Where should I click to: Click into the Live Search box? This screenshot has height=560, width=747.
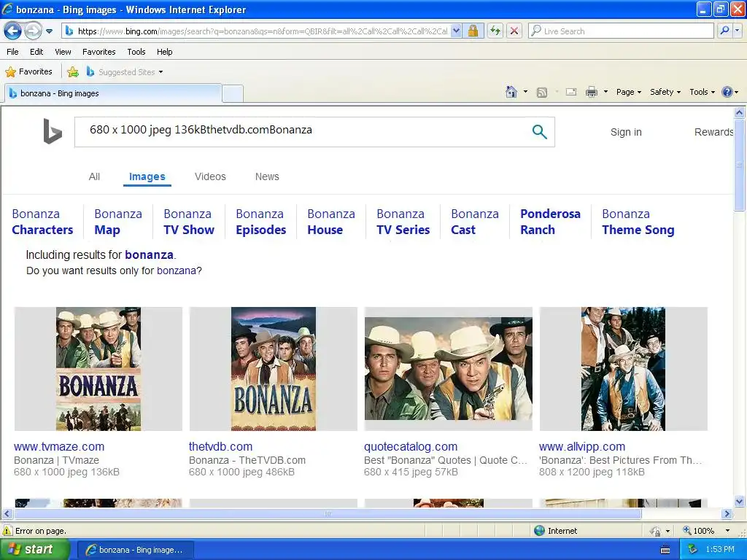[621, 31]
